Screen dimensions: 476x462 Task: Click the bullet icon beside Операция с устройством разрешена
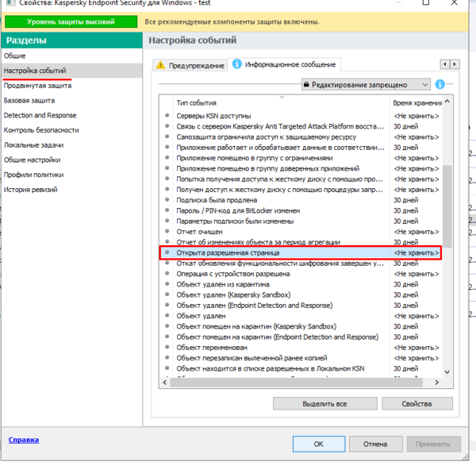click(x=167, y=273)
